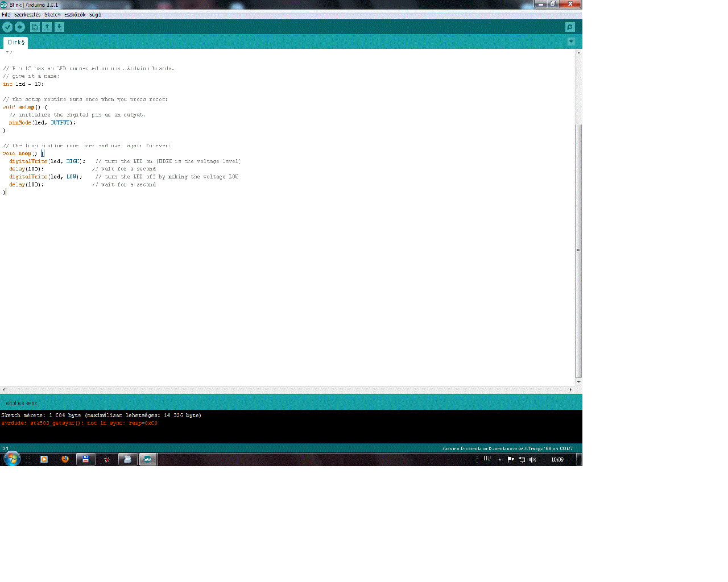Click the Action Center flag tray icon

click(x=510, y=460)
